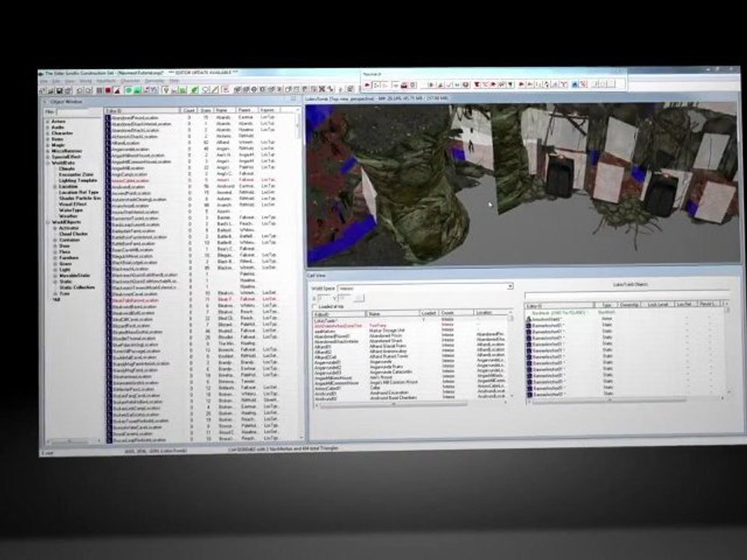Select Static Collection in the tree
Viewport: 747px width, 560px height.
point(77,287)
